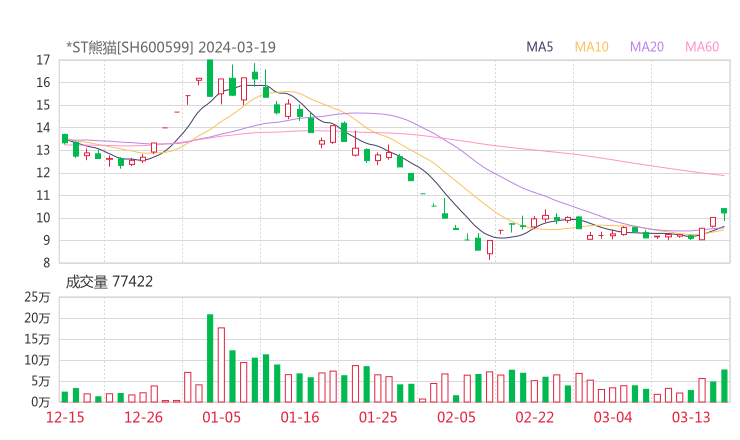740x440 pixels.
Task: Click the price axis value 13
Action: pos(43,150)
